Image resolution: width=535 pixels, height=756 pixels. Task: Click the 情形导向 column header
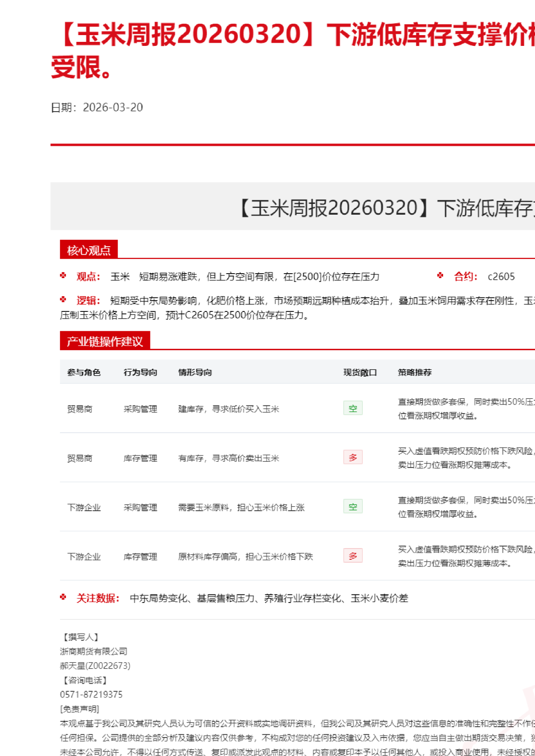(195, 372)
